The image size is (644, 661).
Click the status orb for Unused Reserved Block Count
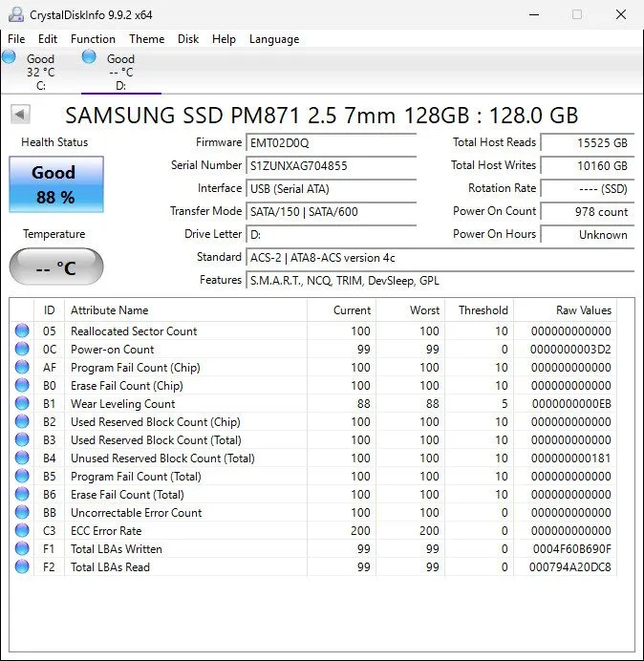point(22,458)
